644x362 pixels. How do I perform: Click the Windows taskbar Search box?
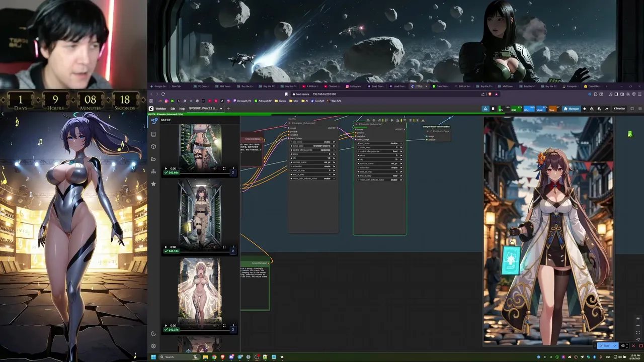[179, 357]
